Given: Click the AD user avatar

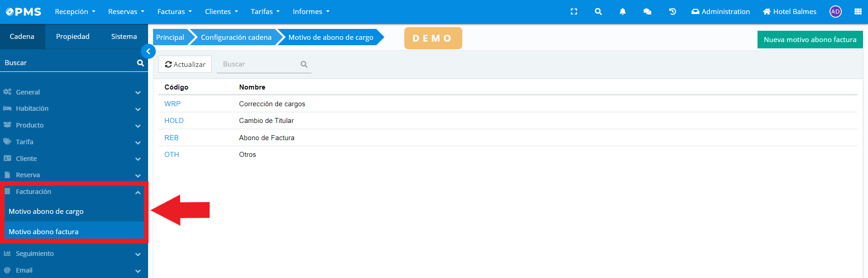Looking at the screenshot, I should click(835, 12).
